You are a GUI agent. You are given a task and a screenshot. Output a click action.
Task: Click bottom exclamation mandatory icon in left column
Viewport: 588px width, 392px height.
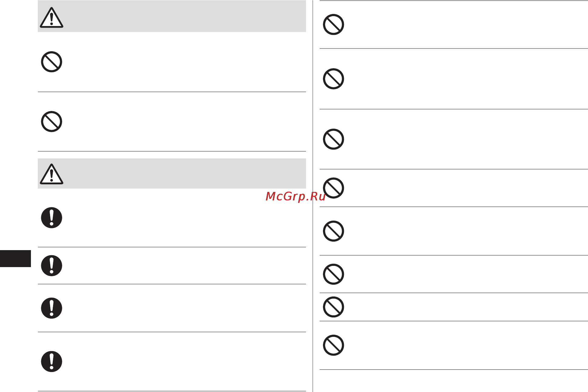tap(52, 362)
